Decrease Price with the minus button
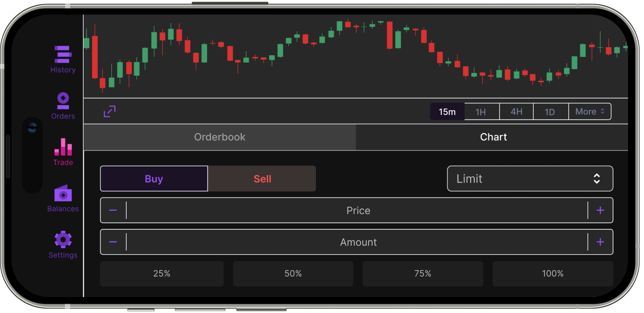This screenshot has height=313, width=644. pyautogui.click(x=113, y=210)
